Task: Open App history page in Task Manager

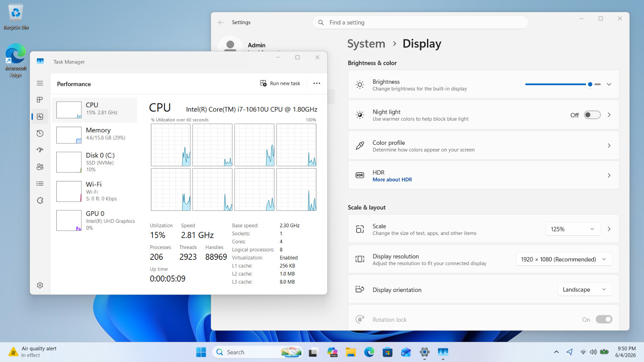Action: click(40, 133)
